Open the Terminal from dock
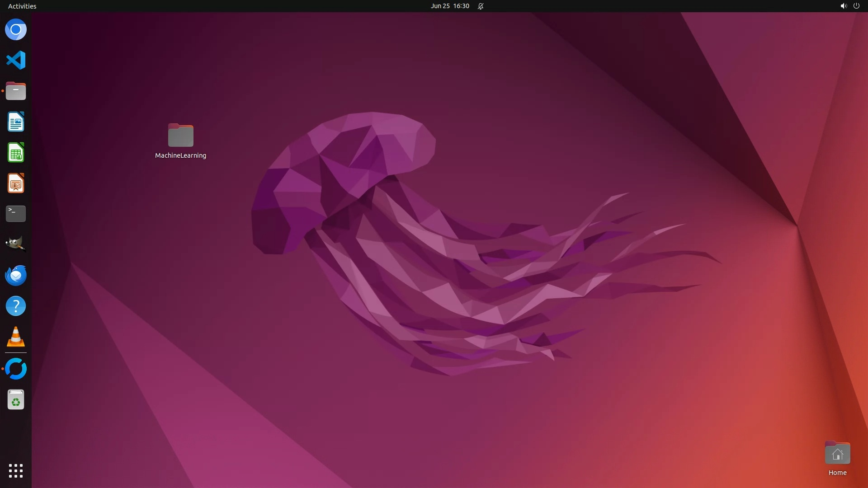The image size is (868, 488). click(16, 214)
